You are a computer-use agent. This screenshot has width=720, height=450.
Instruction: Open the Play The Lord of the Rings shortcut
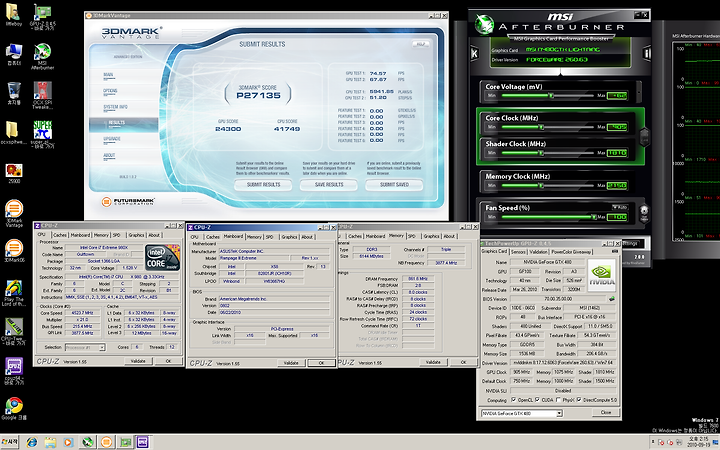(14, 292)
